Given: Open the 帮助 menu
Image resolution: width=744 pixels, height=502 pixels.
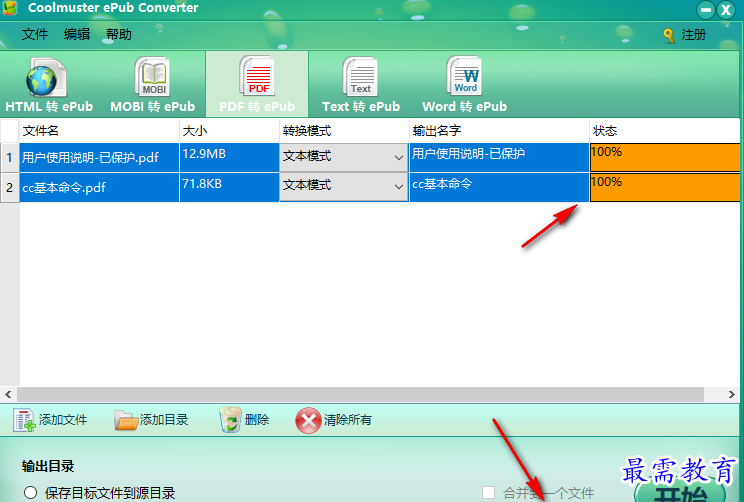Looking at the screenshot, I should (119, 34).
